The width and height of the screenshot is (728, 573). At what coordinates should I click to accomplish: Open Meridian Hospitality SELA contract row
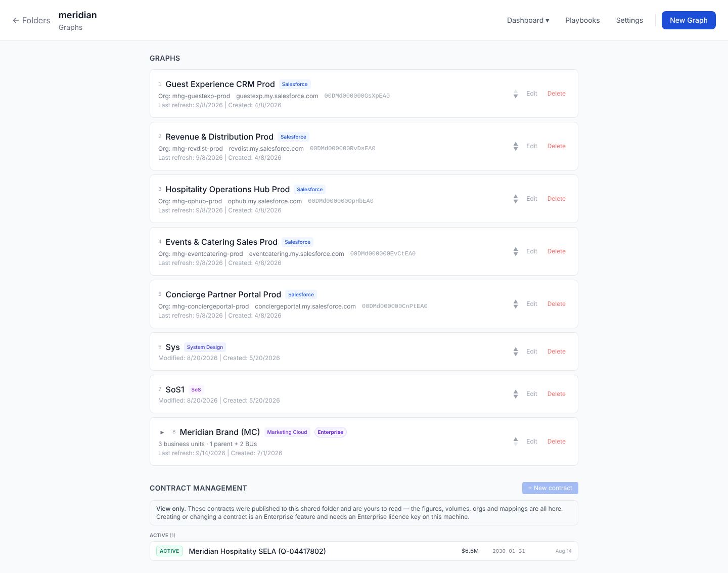364,551
